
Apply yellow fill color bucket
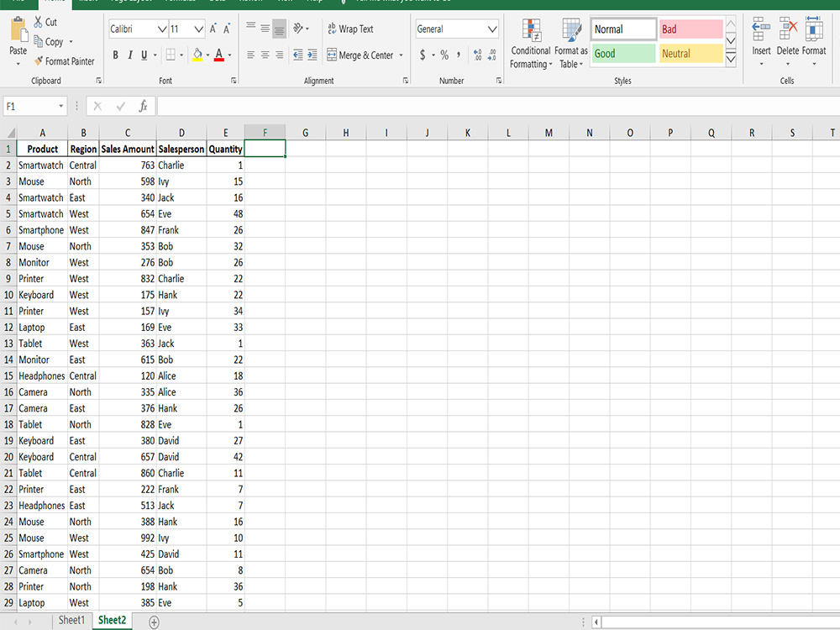pos(197,55)
